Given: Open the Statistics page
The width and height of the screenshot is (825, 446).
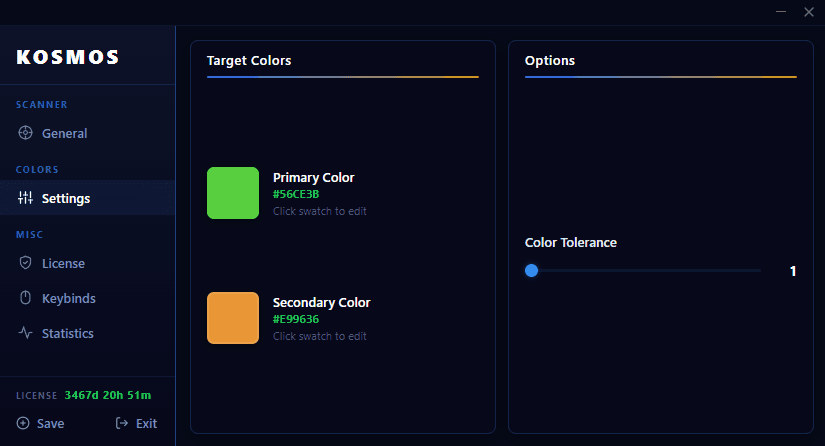Looking at the screenshot, I should click(x=67, y=333).
